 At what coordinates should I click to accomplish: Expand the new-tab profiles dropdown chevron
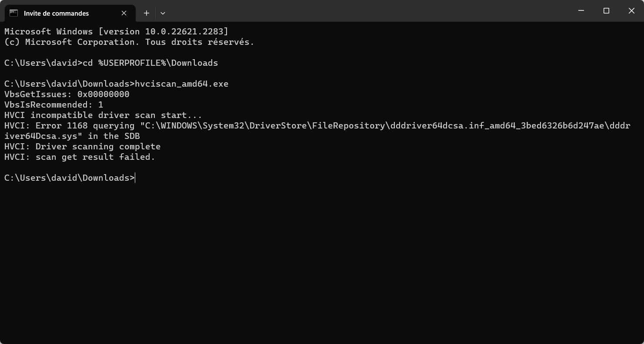tap(163, 13)
